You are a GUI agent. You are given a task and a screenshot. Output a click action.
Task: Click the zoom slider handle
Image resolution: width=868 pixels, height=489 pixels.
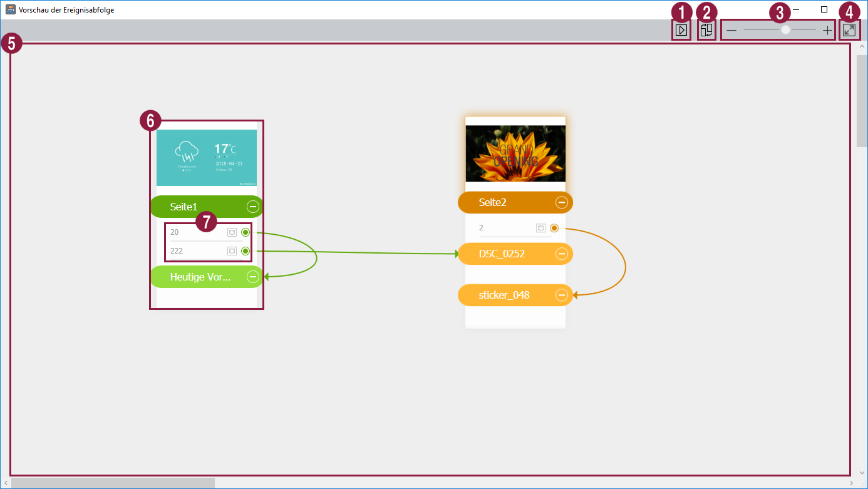[x=785, y=30]
